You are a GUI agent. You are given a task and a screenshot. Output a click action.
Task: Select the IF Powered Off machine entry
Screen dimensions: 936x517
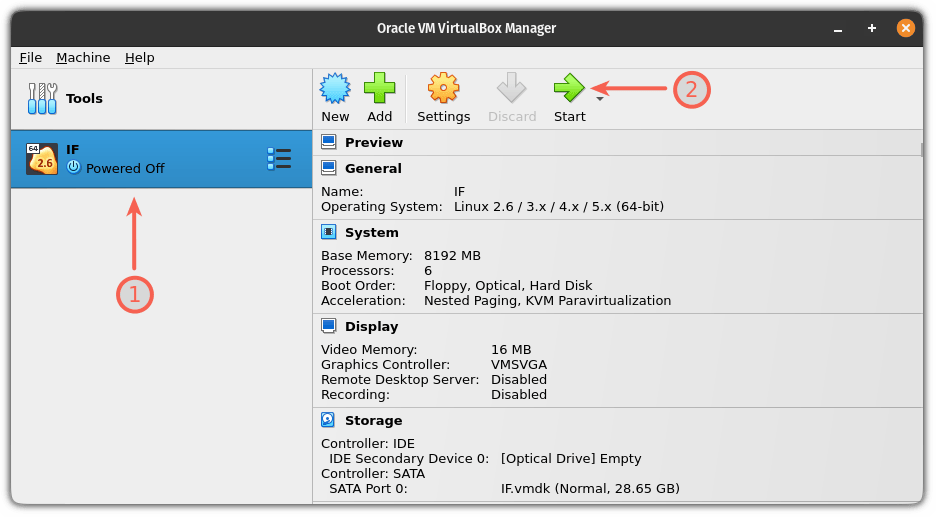(x=160, y=159)
